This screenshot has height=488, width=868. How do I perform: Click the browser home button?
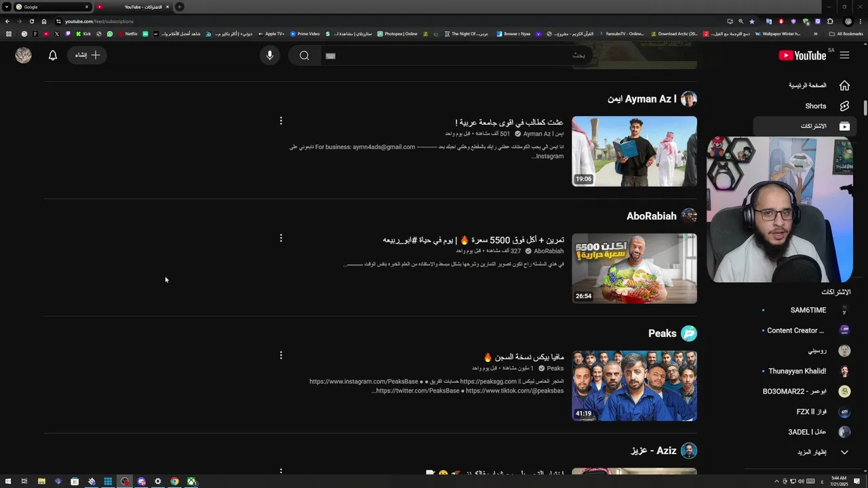pos(44,21)
